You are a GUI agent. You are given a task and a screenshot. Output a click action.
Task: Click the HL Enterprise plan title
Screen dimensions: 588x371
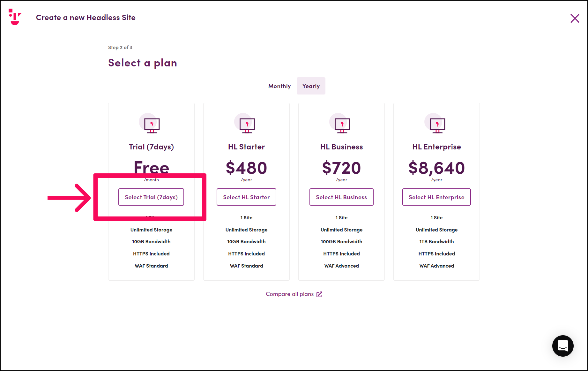436,147
